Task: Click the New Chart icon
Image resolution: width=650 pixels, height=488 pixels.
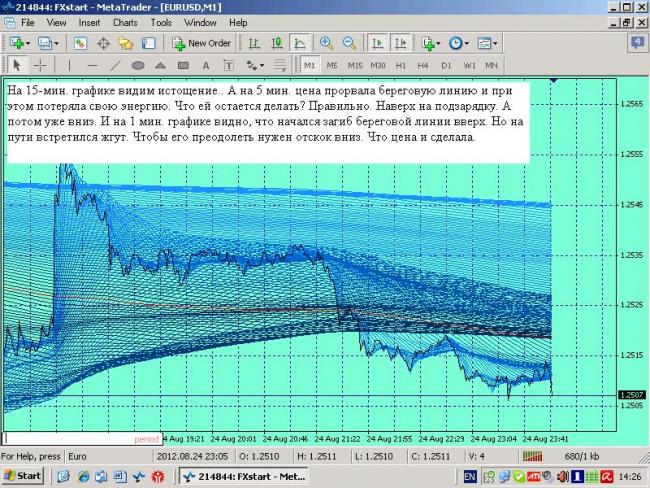Action: (17, 43)
